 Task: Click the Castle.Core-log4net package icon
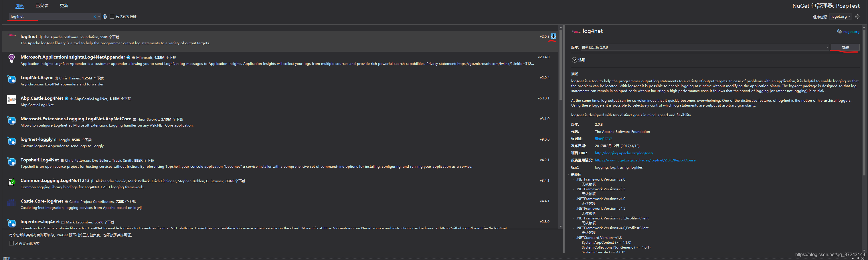[x=11, y=203]
